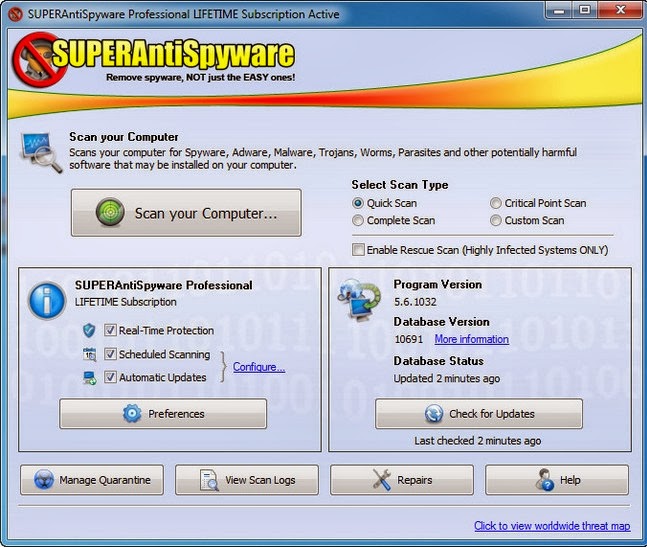Viewport: 647px width, 547px height.
Task: Minimize the SUPERAntiSpyware window
Action: tap(559, 10)
